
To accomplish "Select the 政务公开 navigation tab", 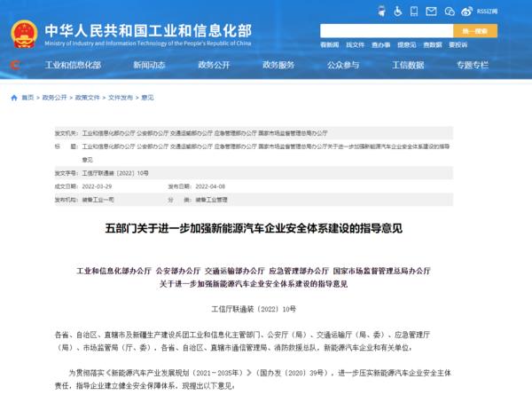I will tap(214, 64).
